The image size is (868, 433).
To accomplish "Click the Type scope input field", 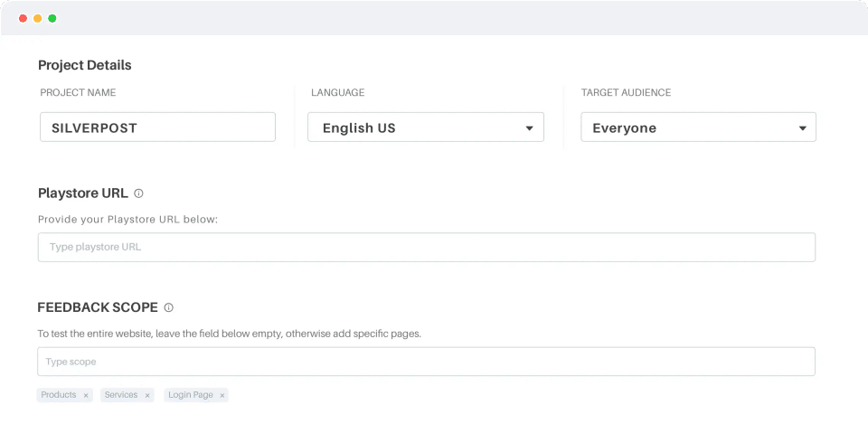I will tap(426, 362).
